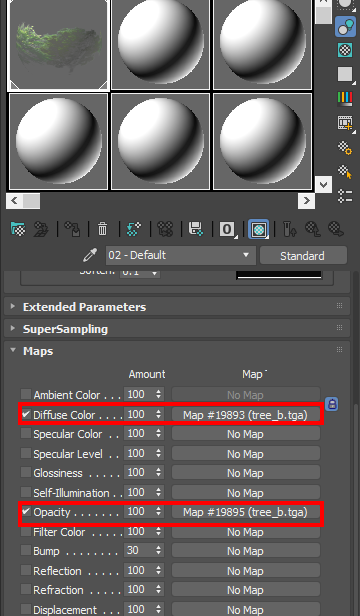This screenshot has height=616, width=360.
Task: Adjust the Reflection amount spinner arrows
Action: [x=158, y=570]
